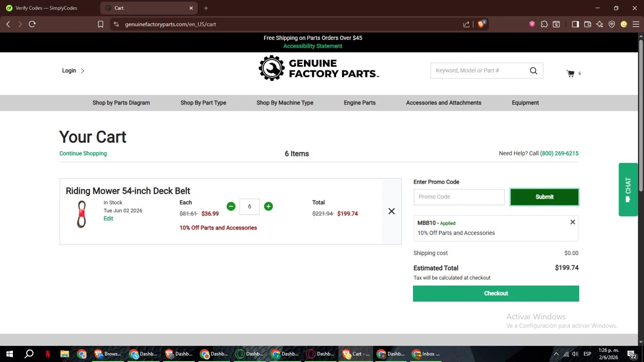Open Engine Parts menu
This screenshot has height=362, width=644.
coord(359,103)
